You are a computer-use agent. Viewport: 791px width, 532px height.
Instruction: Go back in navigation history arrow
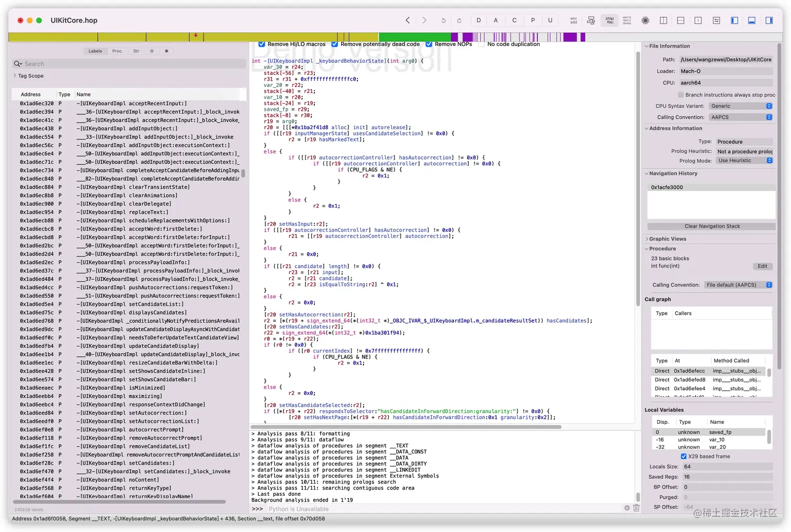click(408, 20)
